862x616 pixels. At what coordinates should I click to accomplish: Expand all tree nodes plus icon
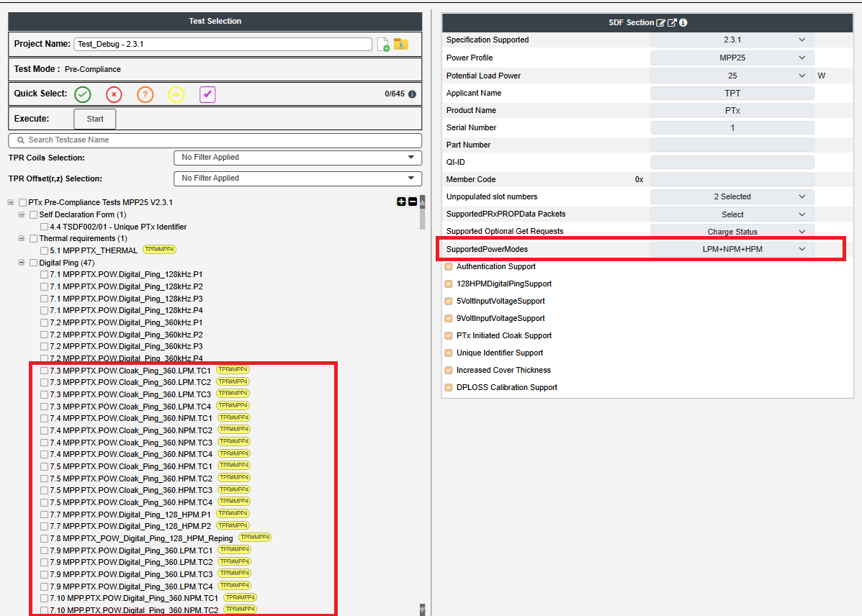(401, 201)
